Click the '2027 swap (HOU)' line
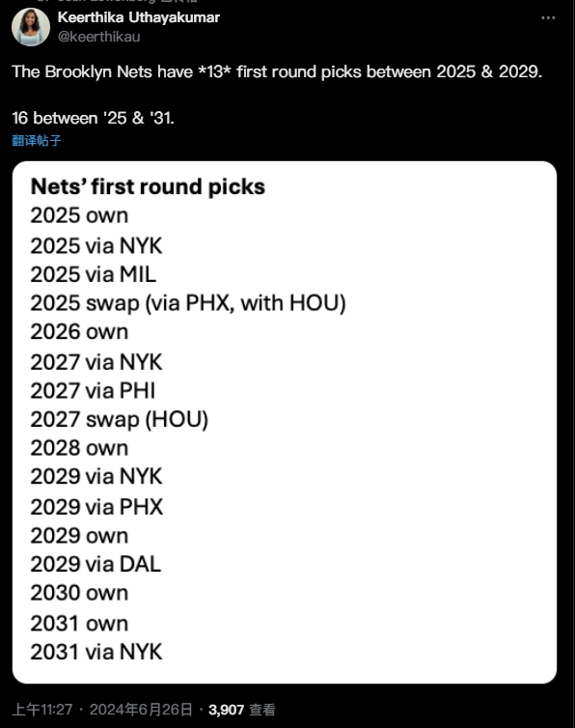575x728 pixels. [120, 419]
